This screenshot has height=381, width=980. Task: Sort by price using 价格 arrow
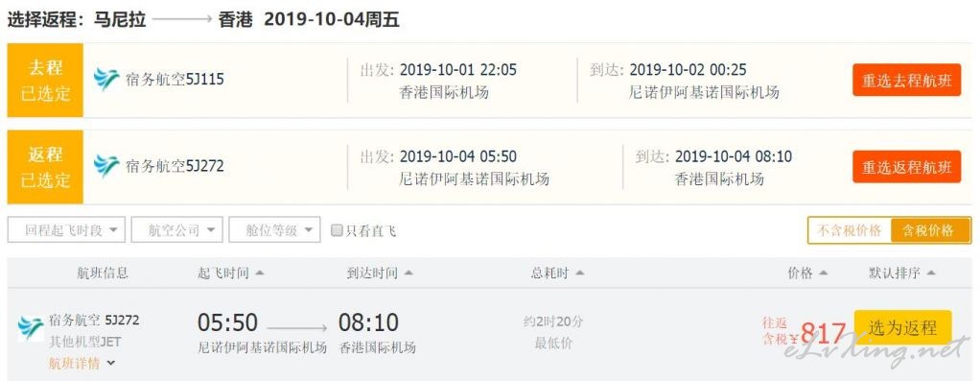click(x=823, y=274)
